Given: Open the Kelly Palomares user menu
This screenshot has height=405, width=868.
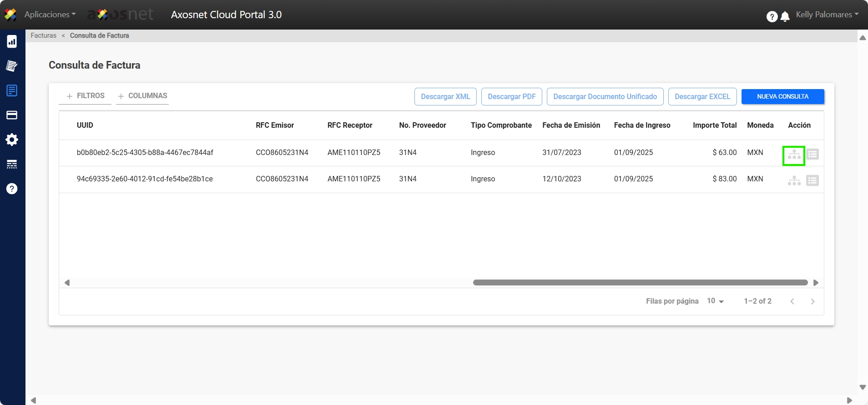Looking at the screenshot, I should pyautogui.click(x=827, y=15).
